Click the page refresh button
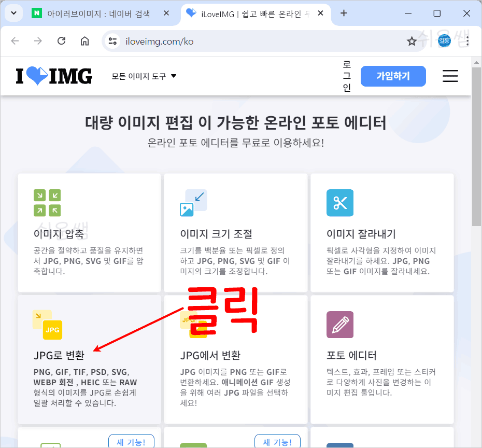Image resolution: width=482 pixels, height=448 pixels. (x=61, y=40)
